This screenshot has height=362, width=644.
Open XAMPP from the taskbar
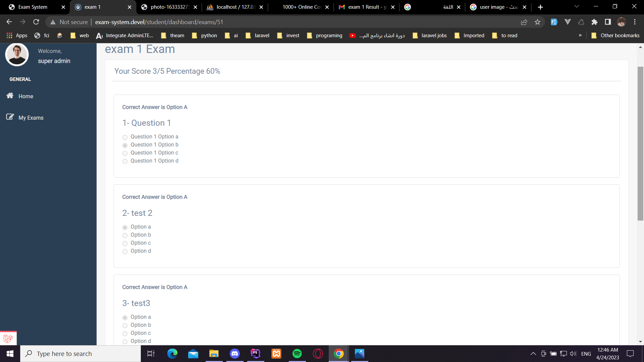pos(276,354)
